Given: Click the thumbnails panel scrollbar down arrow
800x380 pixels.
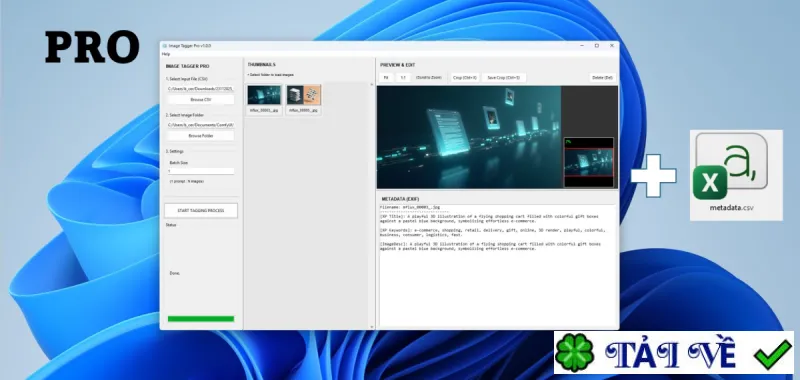Looking at the screenshot, I should [371, 327].
